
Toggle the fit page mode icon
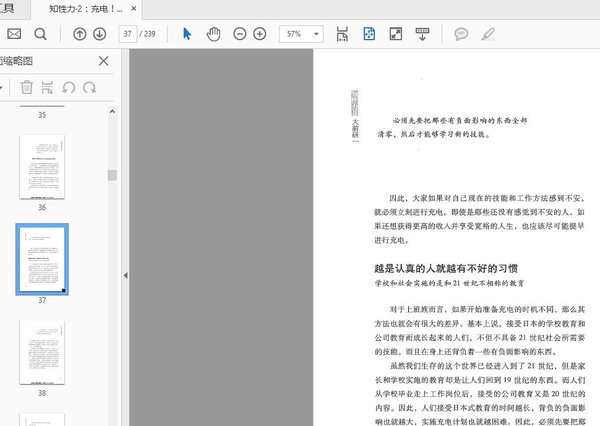point(369,34)
